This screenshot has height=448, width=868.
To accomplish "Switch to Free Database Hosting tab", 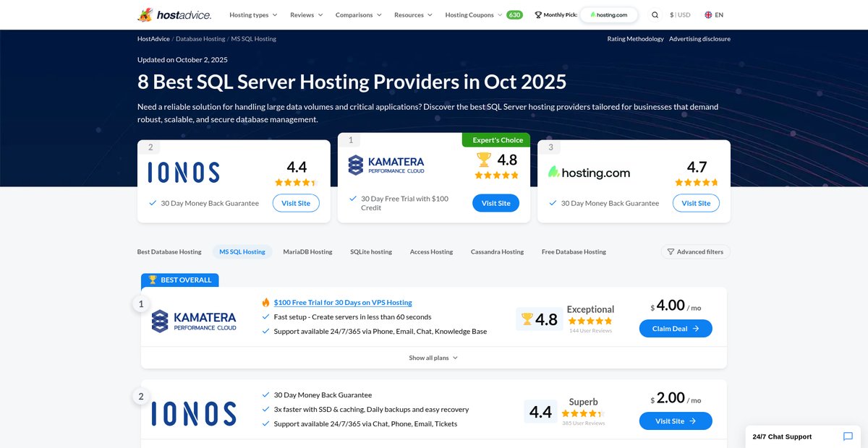I will coord(574,251).
